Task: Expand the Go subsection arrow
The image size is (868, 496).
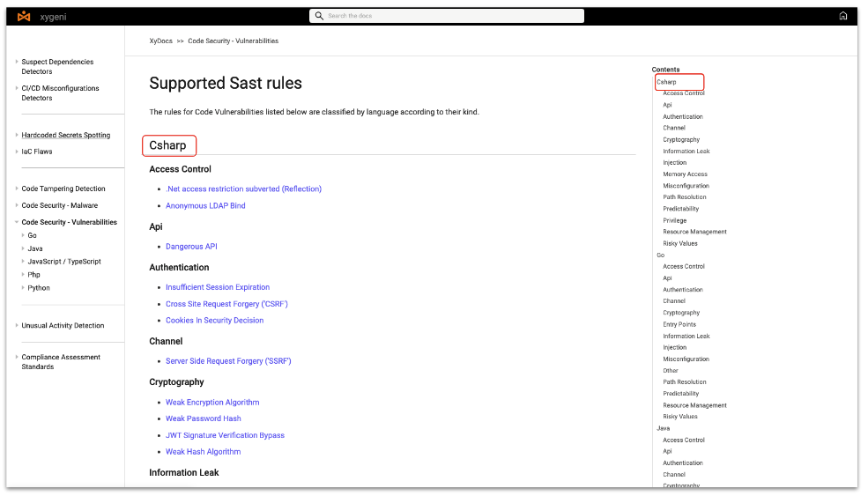Action: (23, 235)
